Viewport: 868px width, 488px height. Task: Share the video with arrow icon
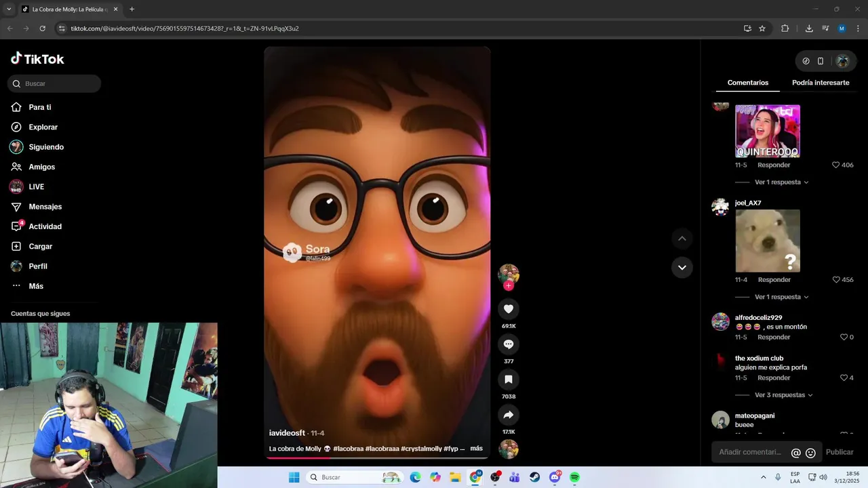[509, 415]
